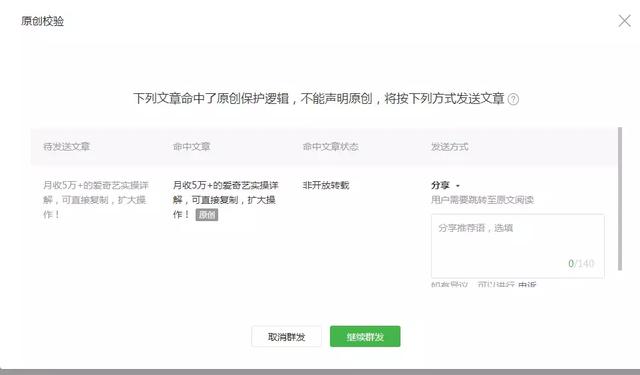
Task: Click 用户需要跳转至原文阅读 hint text
Action: point(482,200)
